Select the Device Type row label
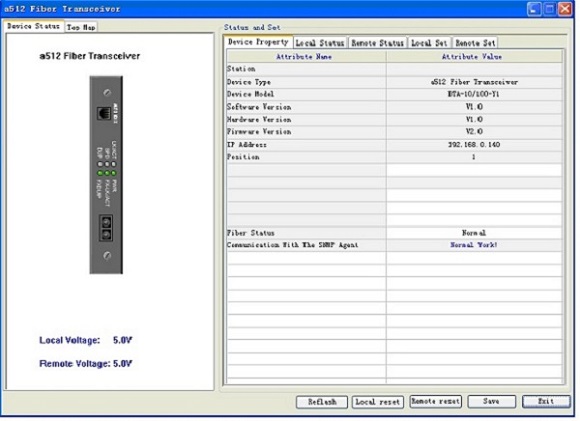580x421 pixels. tap(249, 82)
